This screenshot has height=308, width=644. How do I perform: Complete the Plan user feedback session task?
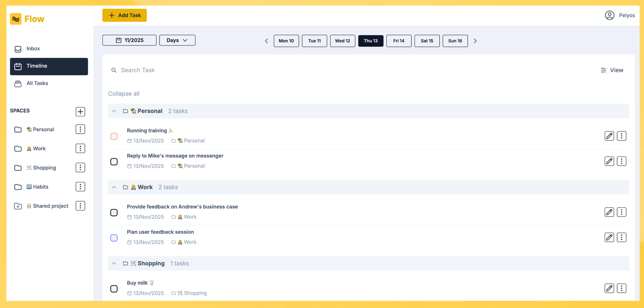pos(114,238)
